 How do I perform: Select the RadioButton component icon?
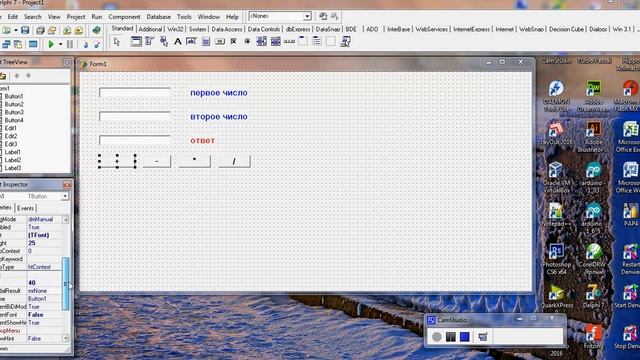(x=247, y=42)
